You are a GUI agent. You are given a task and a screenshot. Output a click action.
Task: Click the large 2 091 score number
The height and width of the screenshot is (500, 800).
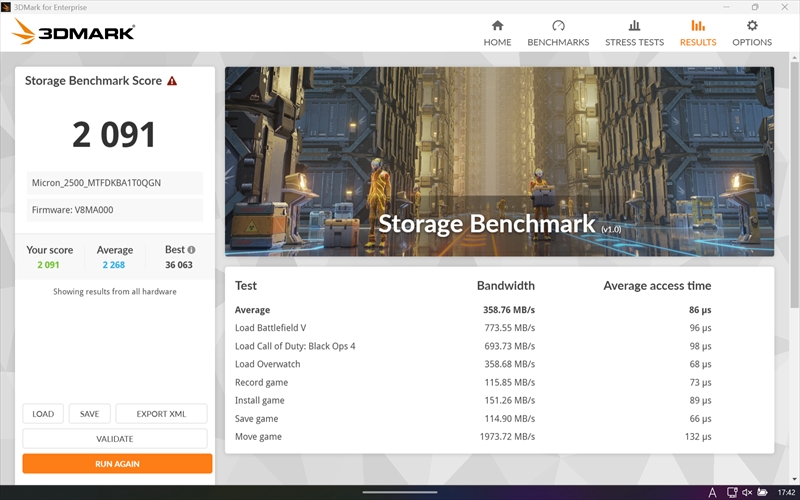[x=114, y=135]
